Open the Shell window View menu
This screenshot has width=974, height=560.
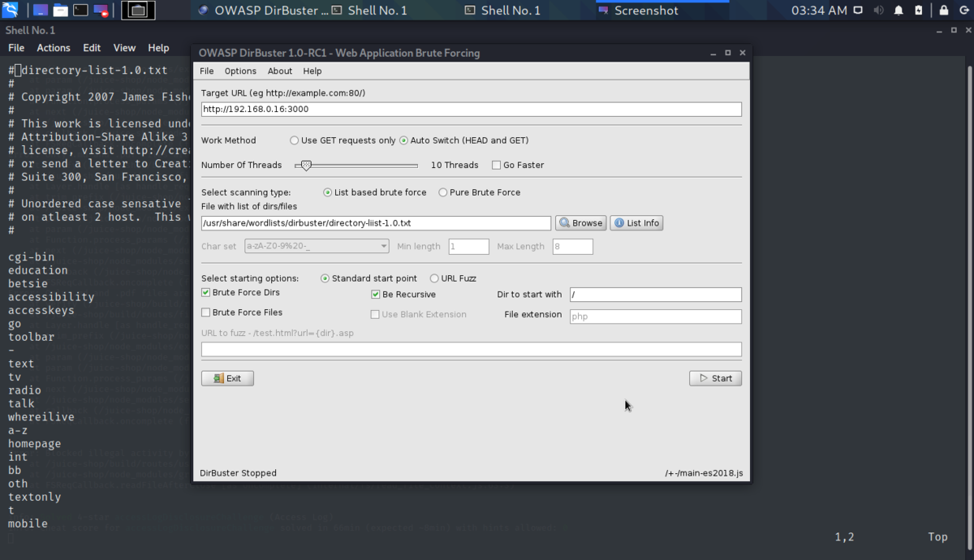click(124, 48)
